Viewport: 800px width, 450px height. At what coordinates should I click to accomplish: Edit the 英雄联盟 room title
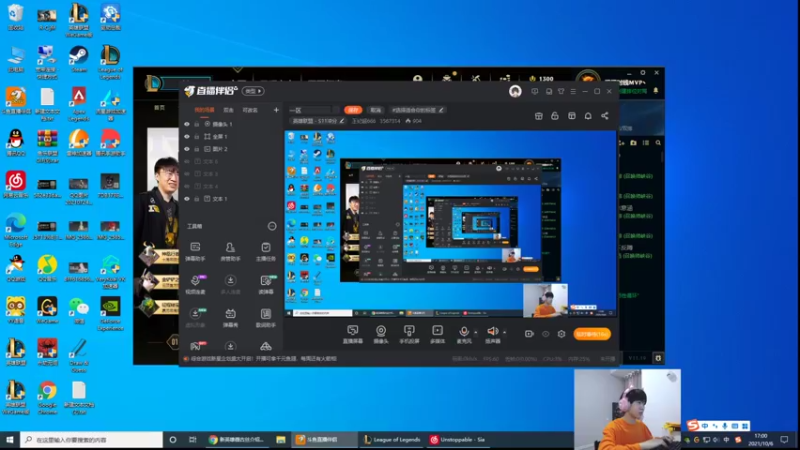click(x=342, y=121)
